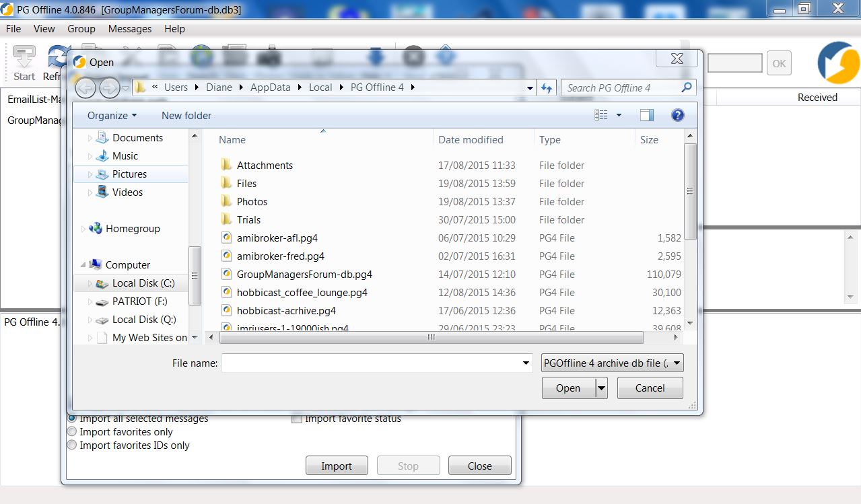The height and width of the screenshot is (504, 861).
Task: Select Music library in navigation pane
Action: coord(125,155)
